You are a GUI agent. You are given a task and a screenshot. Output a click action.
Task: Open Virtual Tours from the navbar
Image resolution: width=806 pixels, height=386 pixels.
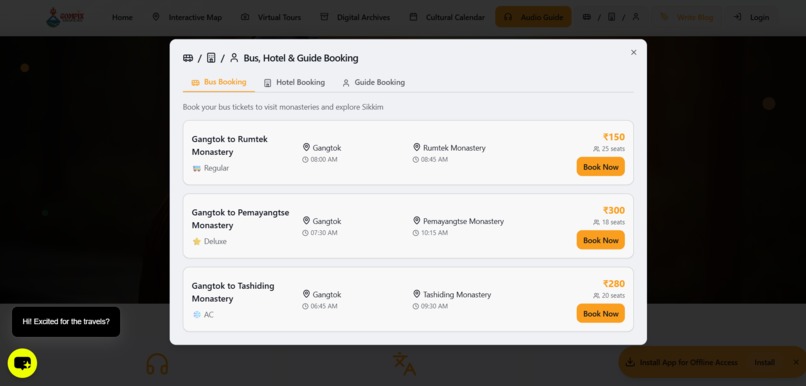point(271,17)
